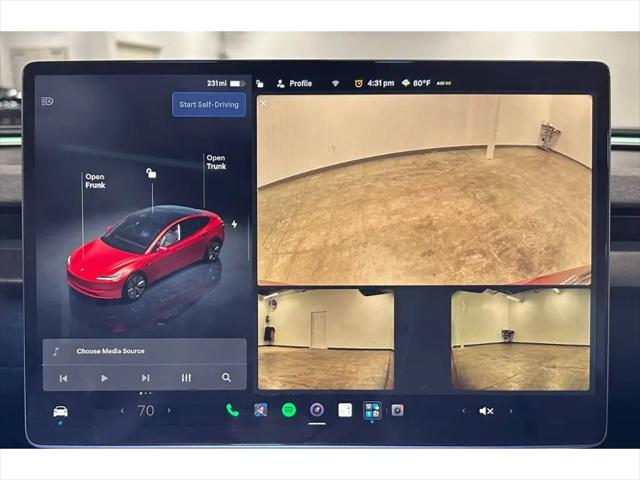The image size is (640, 480).
Task: Increase the cabin temperature with the right arrow
Action: click(169, 411)
